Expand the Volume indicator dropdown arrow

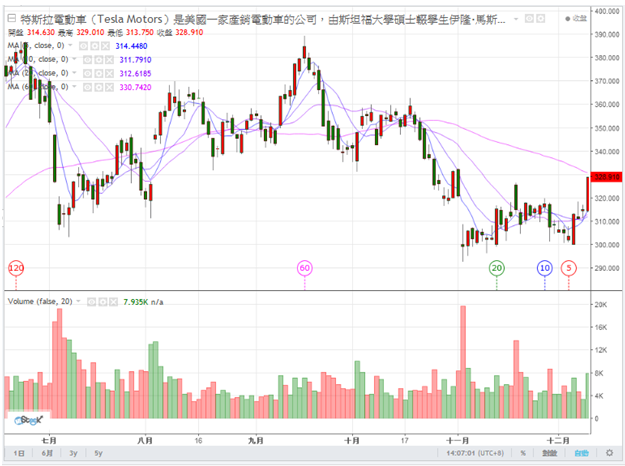[x=79, y=301]
